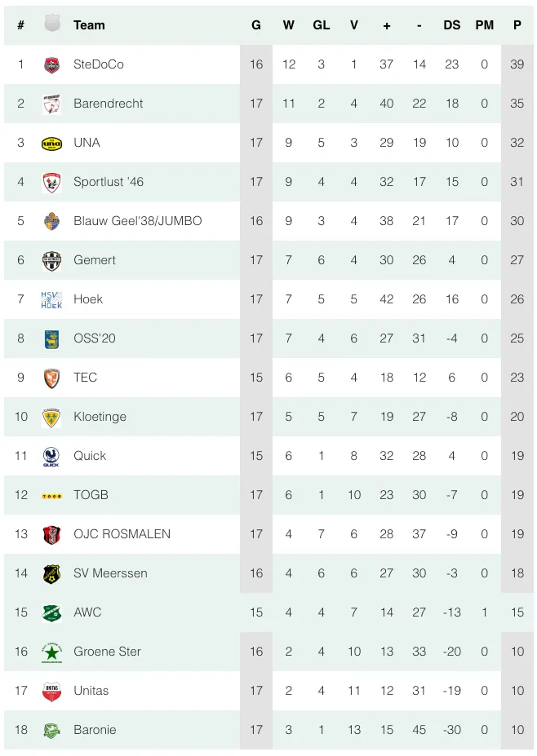This screenshot has height=756, width=537.
Task: Select the Unitas table row name
Action: pyautogui.click(x=91, y=691)
